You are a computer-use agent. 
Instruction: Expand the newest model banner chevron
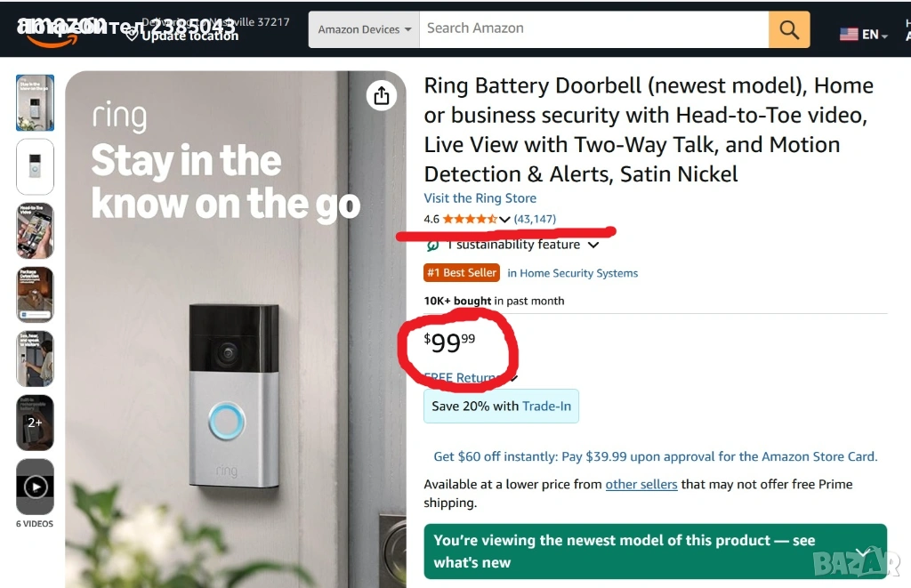(862, 552)
